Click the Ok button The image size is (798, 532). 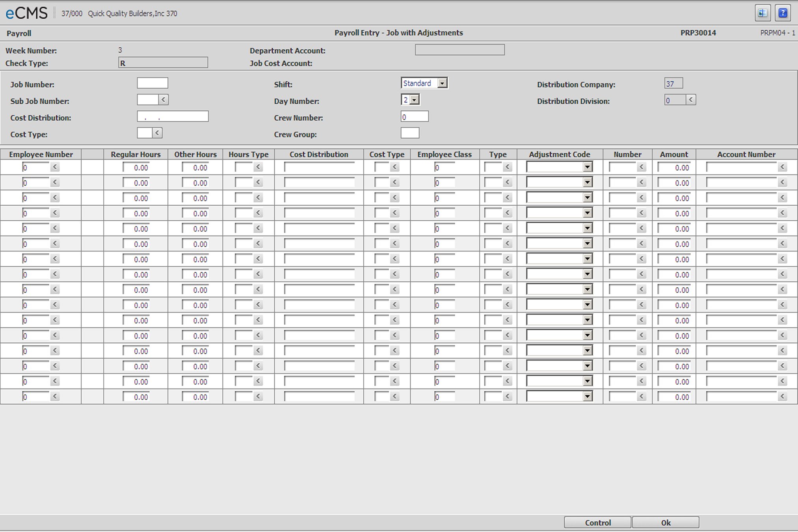(666, 523)
